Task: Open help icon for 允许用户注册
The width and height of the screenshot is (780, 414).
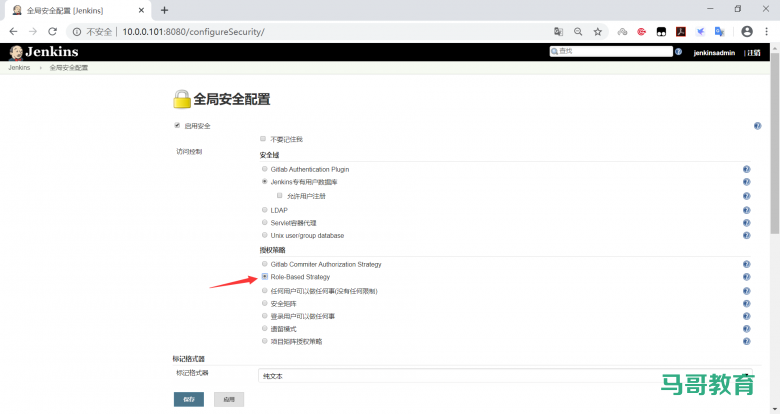Action: [746, 196]
